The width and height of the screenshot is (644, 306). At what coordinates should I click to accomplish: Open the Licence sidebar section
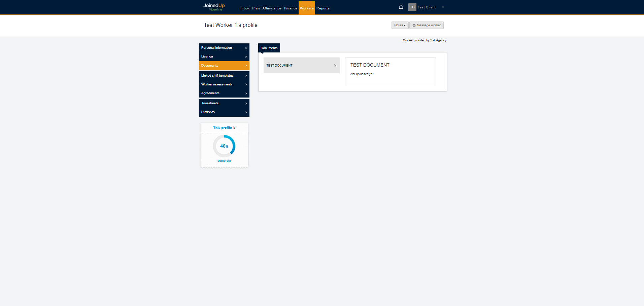click(224, 56)
